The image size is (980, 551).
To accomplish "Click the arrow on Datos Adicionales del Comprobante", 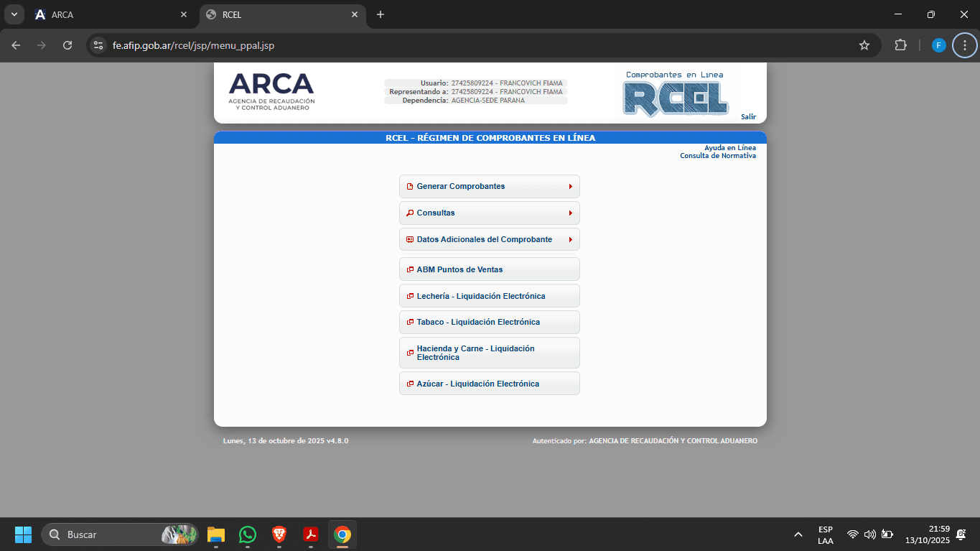I will [x=570, y=239].
